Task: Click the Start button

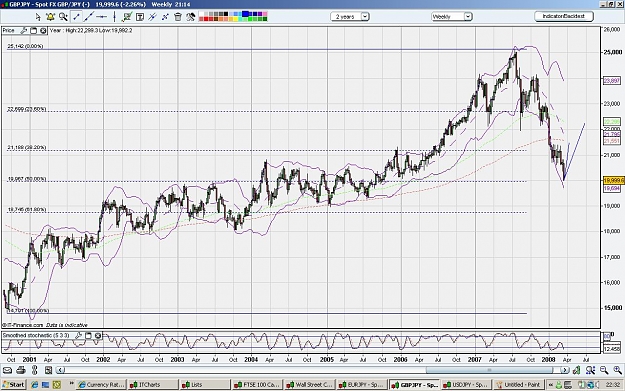Action: click(14, 385)
